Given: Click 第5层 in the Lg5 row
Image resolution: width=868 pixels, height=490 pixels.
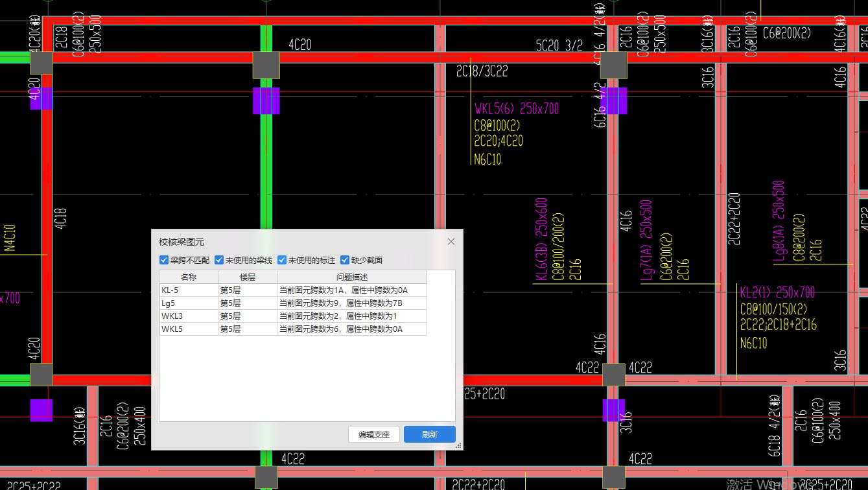Looking at the screenshot, I should [248, 303].
